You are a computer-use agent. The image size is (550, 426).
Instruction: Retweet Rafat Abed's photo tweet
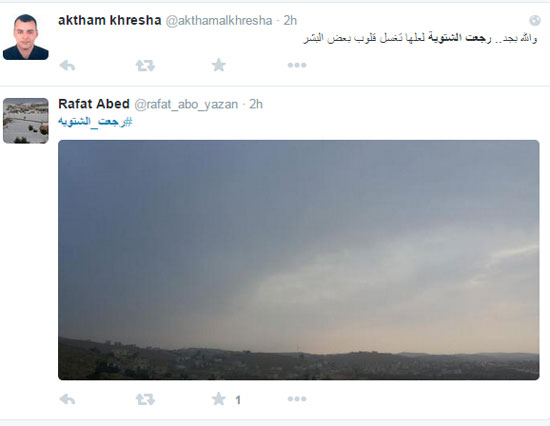point(145,399)
